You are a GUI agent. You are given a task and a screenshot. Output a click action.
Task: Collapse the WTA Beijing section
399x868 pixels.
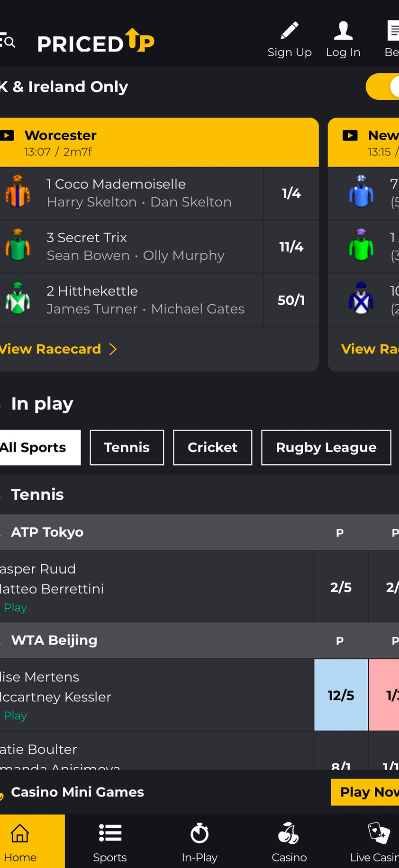click(54, 640)
